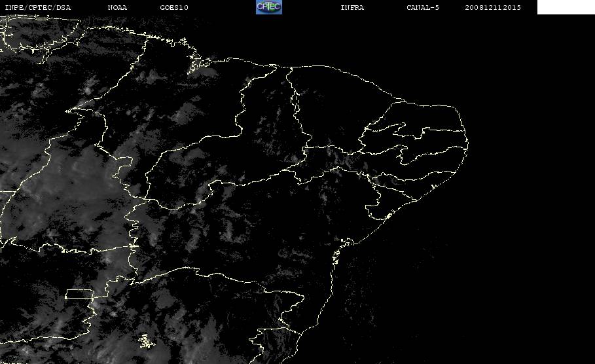Click the dark Atlantic Ocean area east of the coast
The height and width of the screenshot is (364, 595).
click(x=513, y=228)
